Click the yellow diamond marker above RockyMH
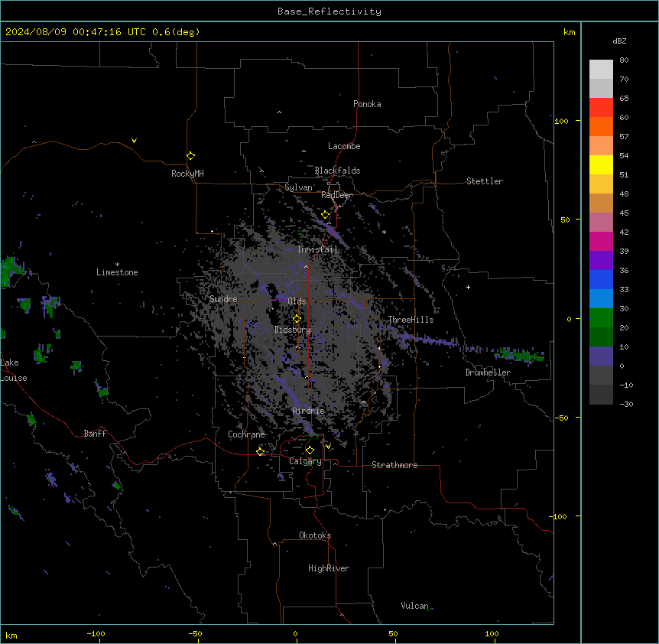 point(191,156)
